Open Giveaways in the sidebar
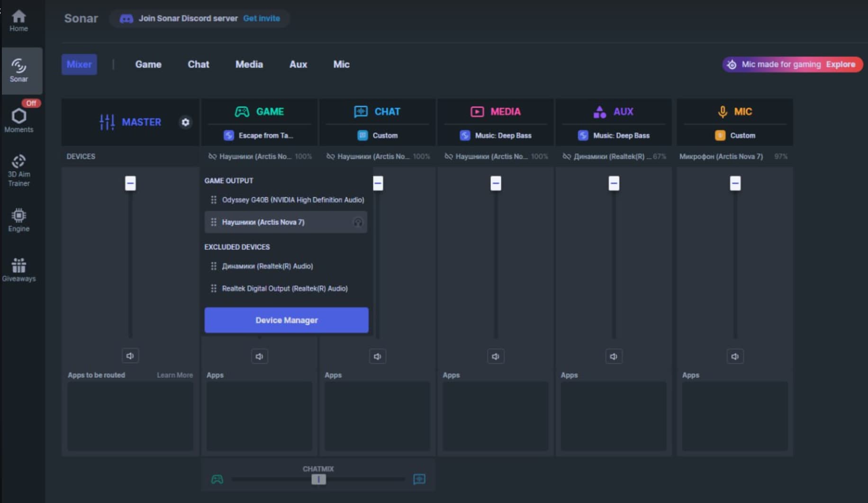Viewport: 868px width, 503px height. 18,270
